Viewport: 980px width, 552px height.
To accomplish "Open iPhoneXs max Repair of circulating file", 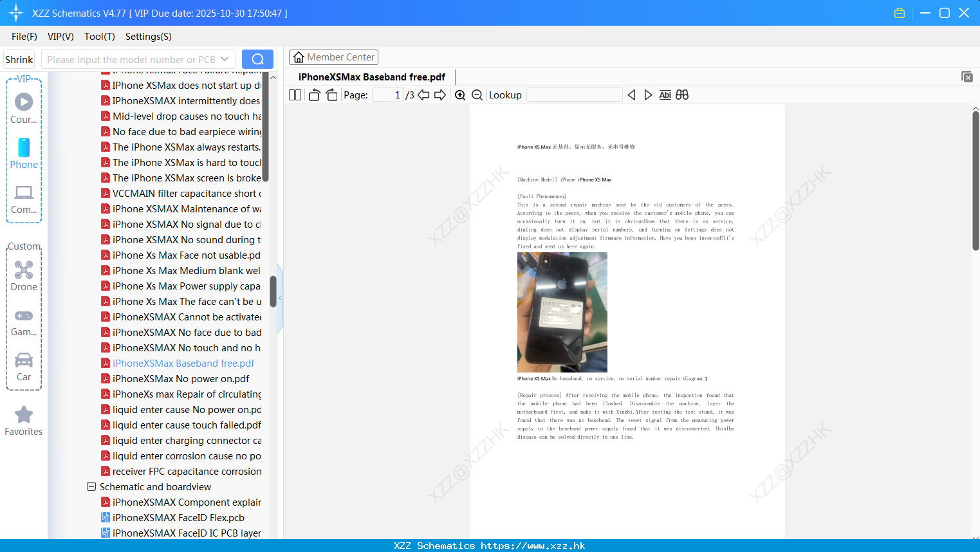I will pyautogui.click(x=181, y=394).
